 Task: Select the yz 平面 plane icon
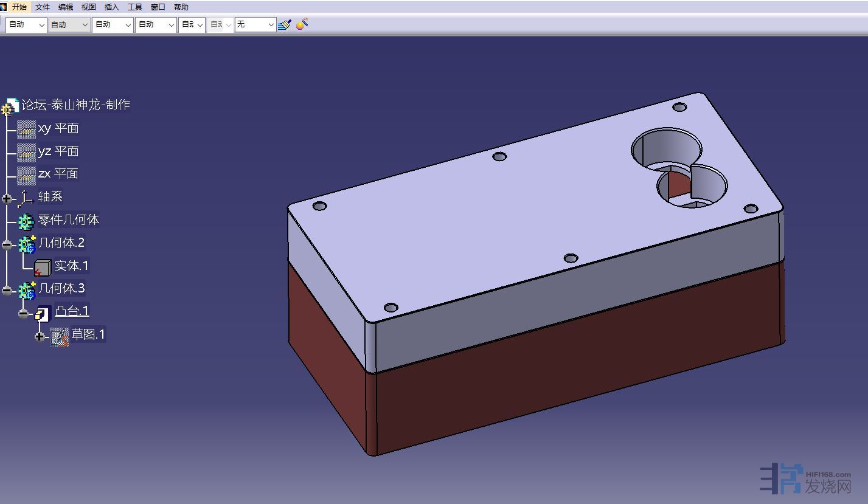[26, 151]
